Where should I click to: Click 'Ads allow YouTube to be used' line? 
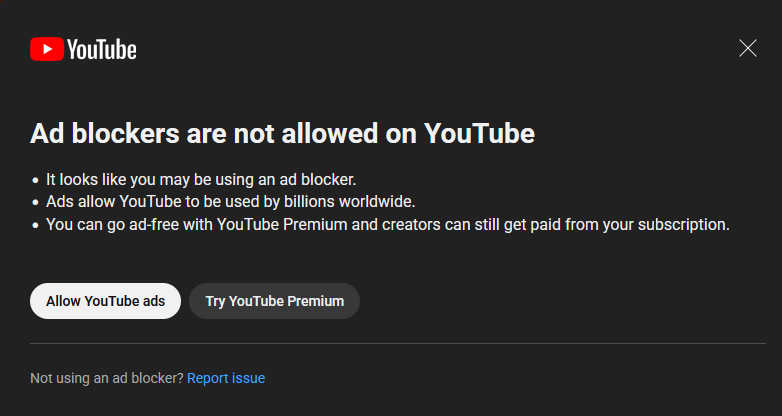[230, 202]
